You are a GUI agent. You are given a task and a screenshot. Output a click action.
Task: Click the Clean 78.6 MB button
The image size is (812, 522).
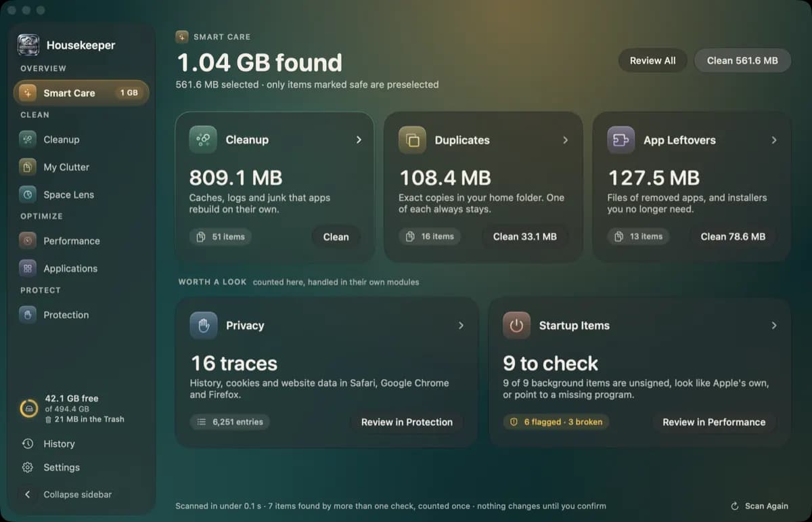click(733, 237)
